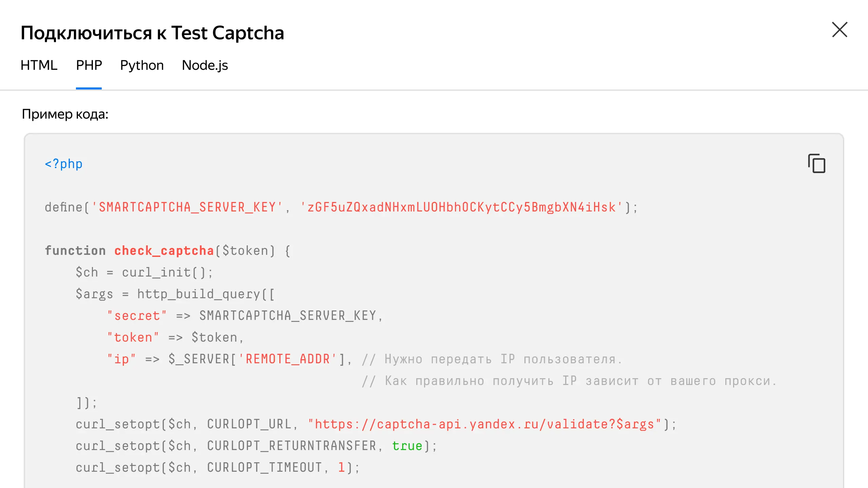Click the "secret" array key
Viewport: 868px width, 488px height.
point(137,316)
